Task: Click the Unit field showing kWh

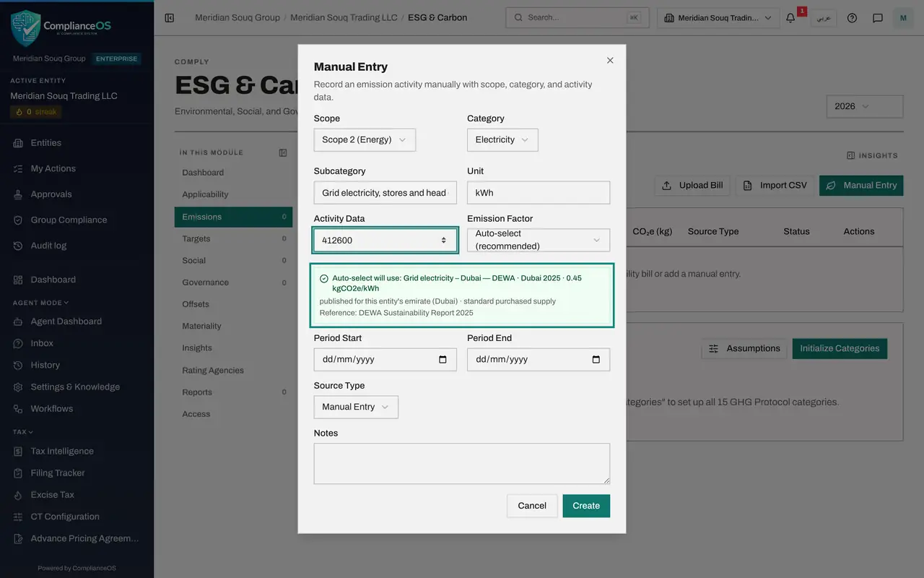Action: point(539,193)
